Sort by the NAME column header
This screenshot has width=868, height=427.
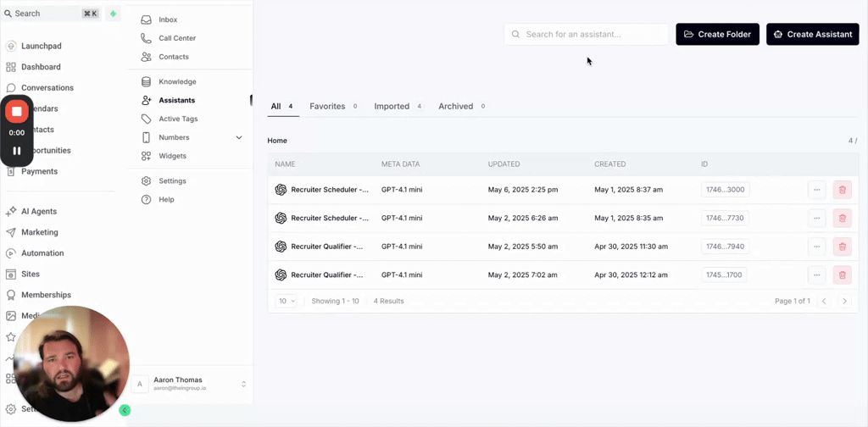click(285, 164)
